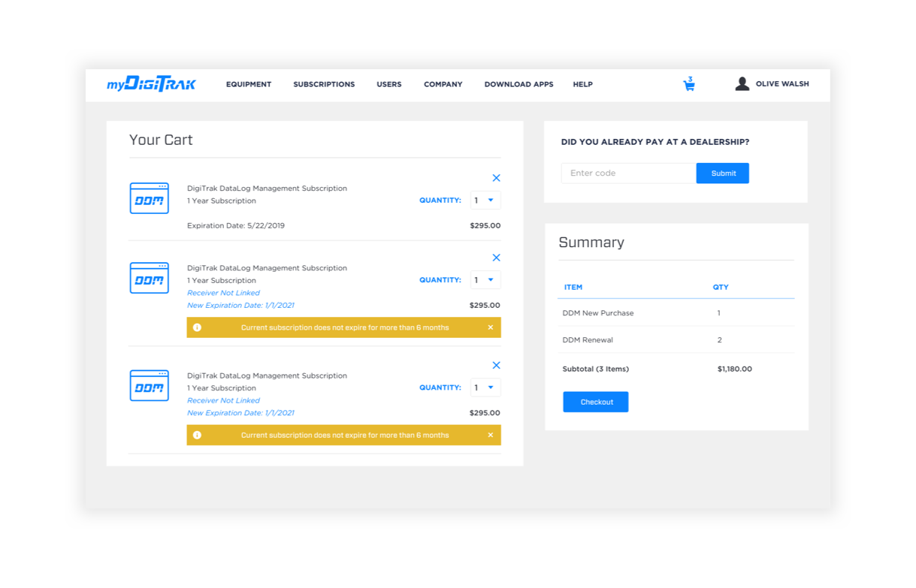
Task: Click the Checkout button
Action: 596,402
